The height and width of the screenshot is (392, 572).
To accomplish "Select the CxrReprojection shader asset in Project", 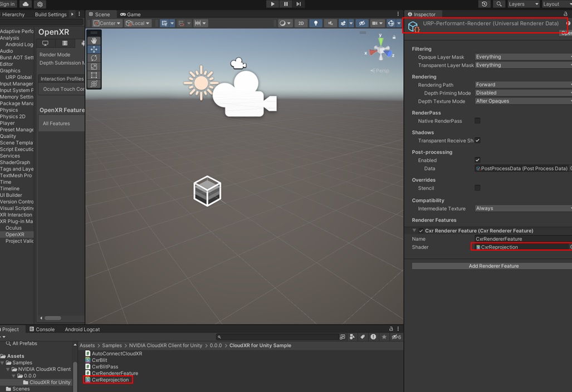I will 110,380.
